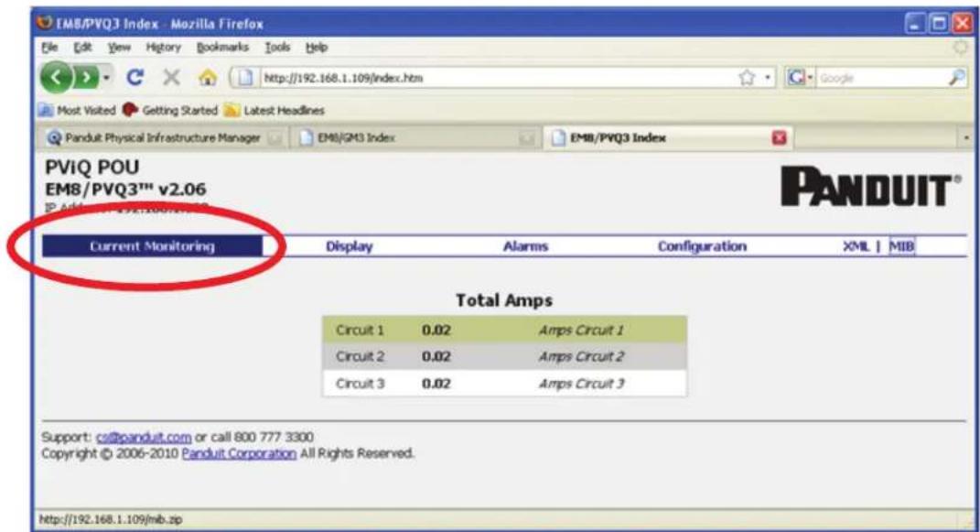Open the View menu
The width and height of the screenshot is (980, 532).
pos(119,48)
